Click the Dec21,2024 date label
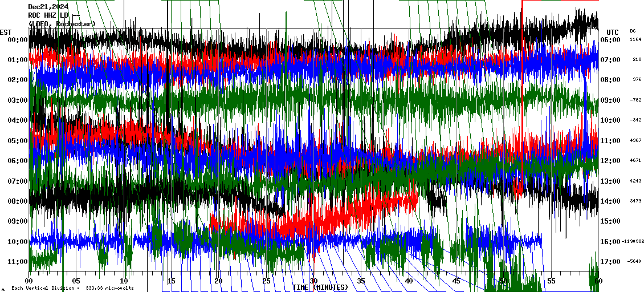644x296 pixels. [x=48, y=7]
